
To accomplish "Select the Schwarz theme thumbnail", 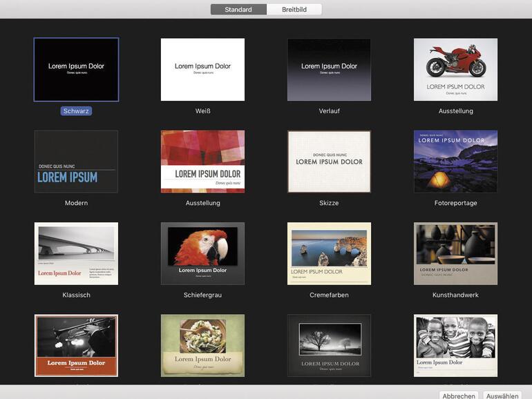I will point(76,70).
